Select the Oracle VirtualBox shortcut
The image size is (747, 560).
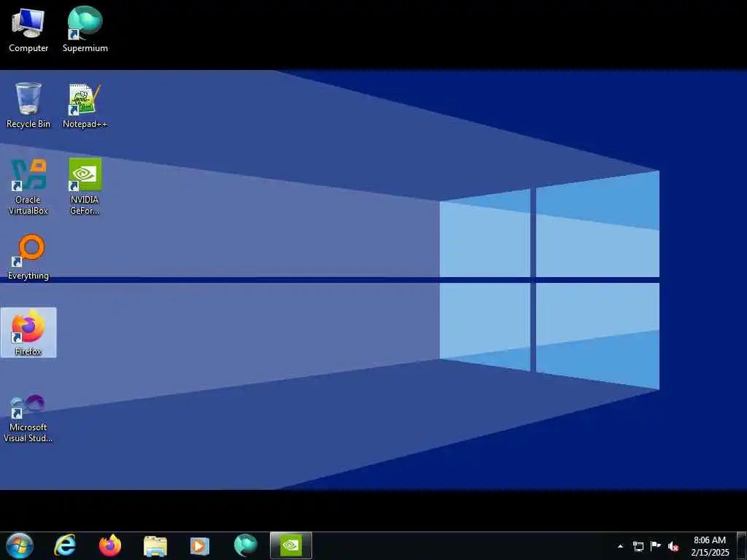coord(28,186)
